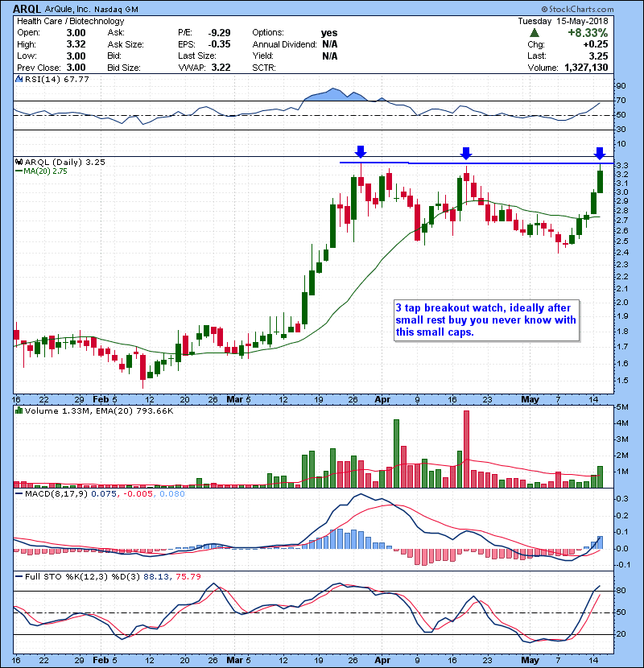
Task: Click the Chg value +0.25
Action: coord(596,44)
